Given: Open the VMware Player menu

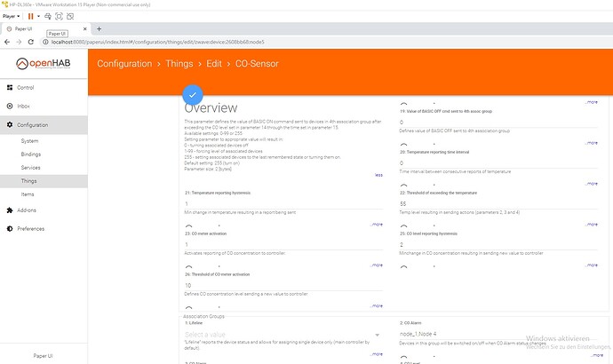Looking at the screenshot, I should coord(11,16).
